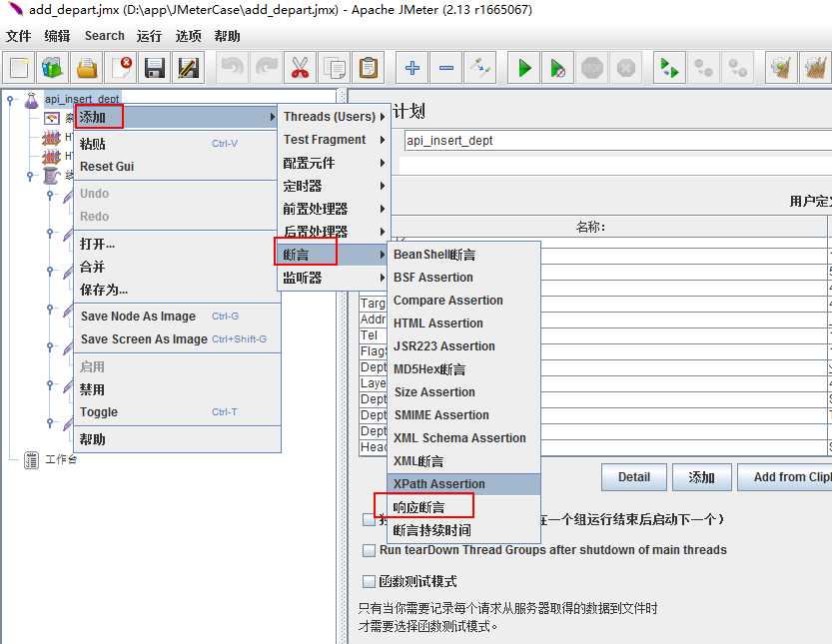Select JSR223 Assertion menu item
Viewport: 832px width, 644px height.
(x=464, y=346)
